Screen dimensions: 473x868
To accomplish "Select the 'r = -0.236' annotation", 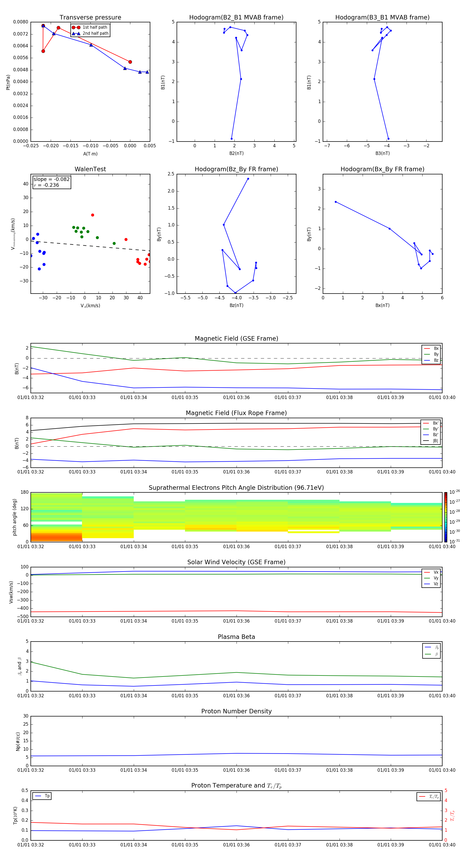I will (x=47, y=185).
